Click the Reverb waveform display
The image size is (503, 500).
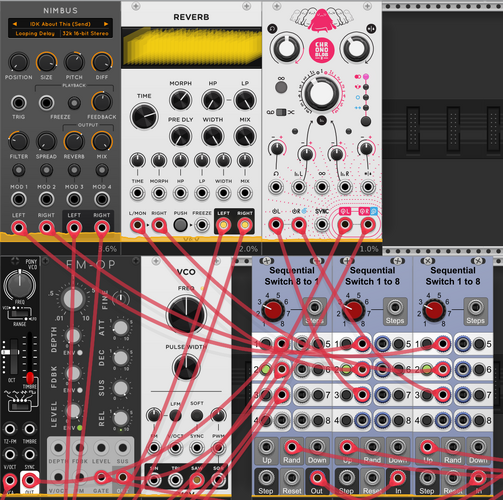pyautogui.click(x=191, y=48)
